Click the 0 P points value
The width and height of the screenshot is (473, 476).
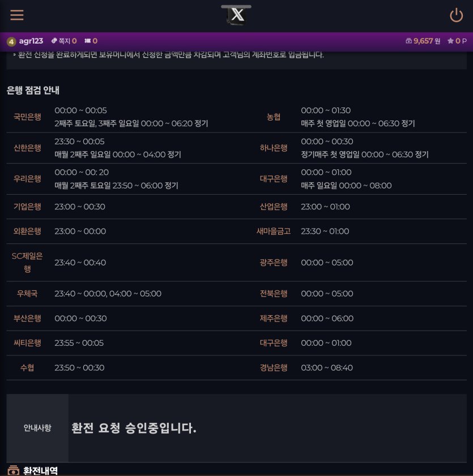coord(461,41)
